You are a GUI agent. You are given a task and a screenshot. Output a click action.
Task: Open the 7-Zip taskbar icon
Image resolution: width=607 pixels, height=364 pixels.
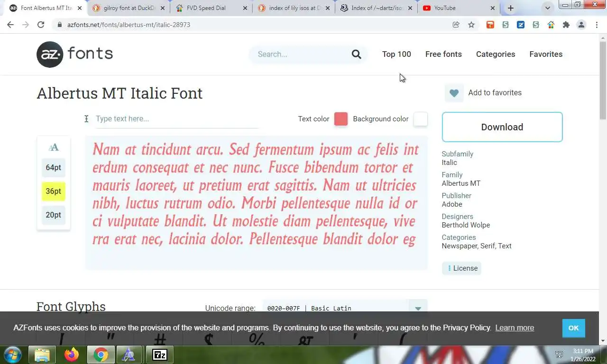coord(160,355)
